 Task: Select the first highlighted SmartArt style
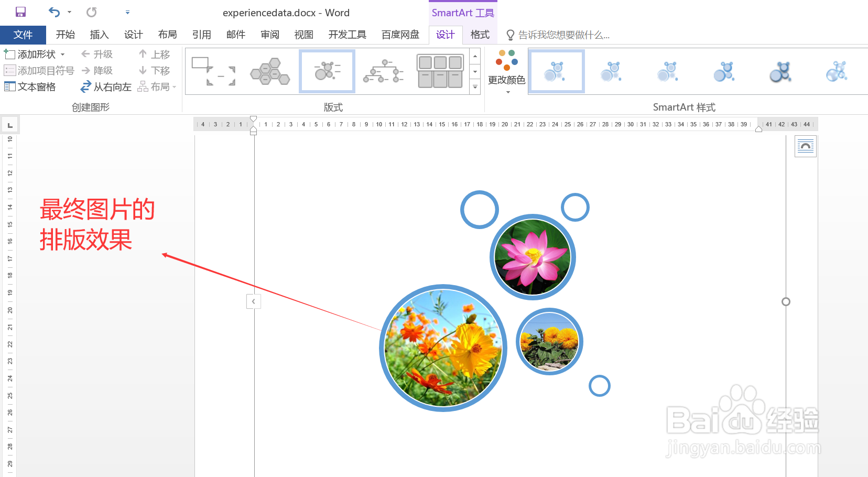tap(556, 71)
